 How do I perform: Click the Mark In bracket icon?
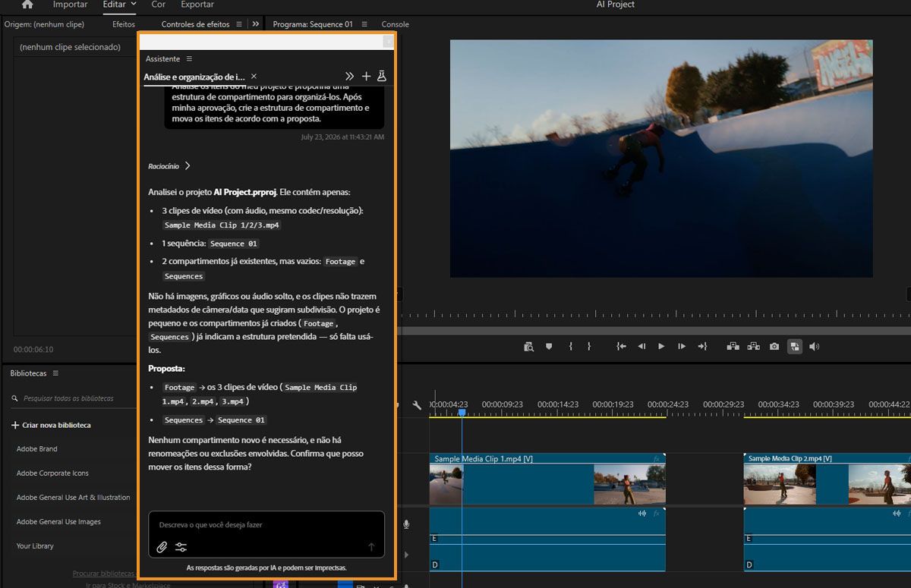click(x=570, y=346)
